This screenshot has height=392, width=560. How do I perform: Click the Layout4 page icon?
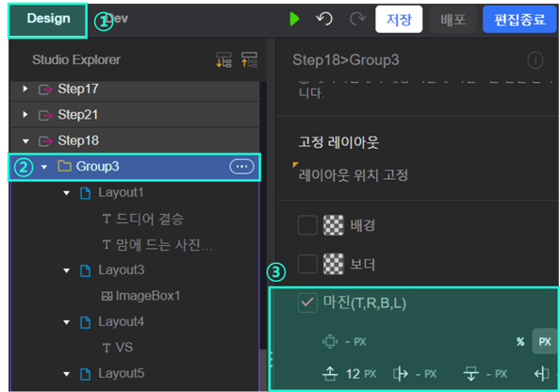click(86, 322)
